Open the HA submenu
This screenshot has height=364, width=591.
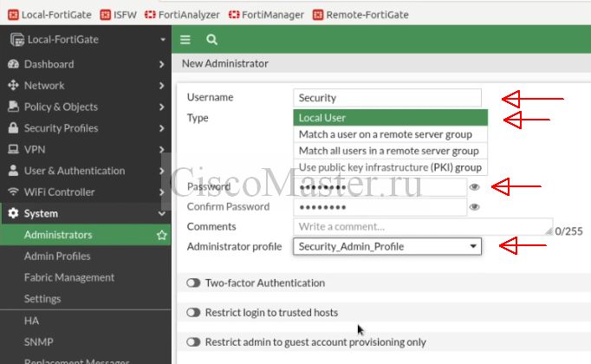86,321
